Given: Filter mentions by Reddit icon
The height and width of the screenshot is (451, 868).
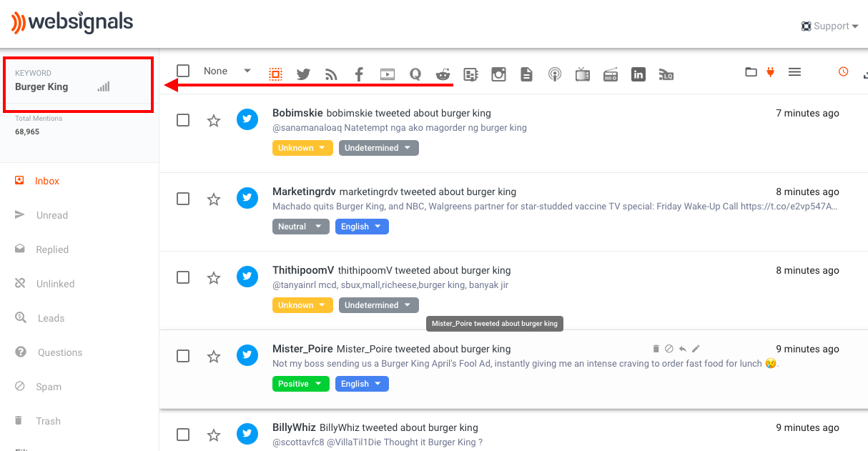Looking at the screenshot, I should click(x=443, y=74).
